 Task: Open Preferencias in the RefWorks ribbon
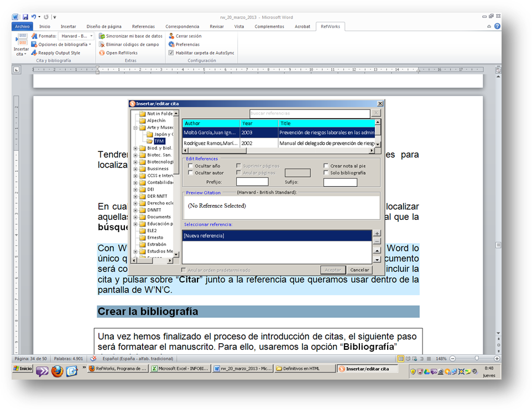coord(184,44)
